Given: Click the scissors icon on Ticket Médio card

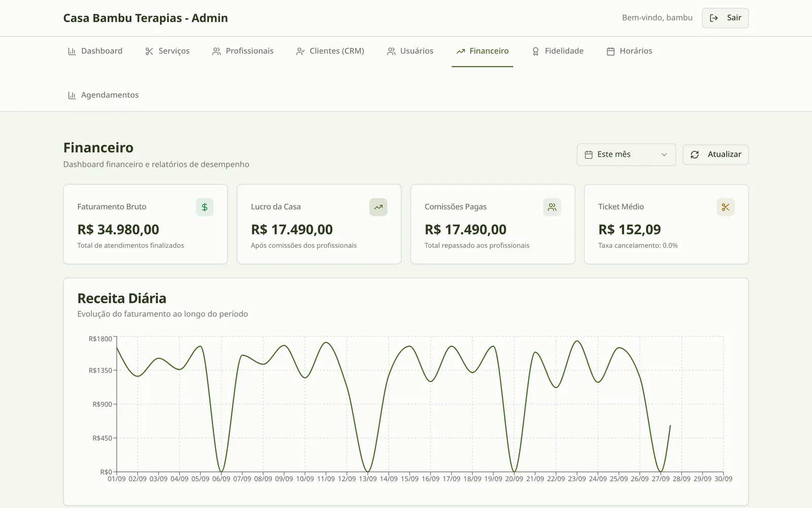Looking at the screenshot, I should point(726,207).
